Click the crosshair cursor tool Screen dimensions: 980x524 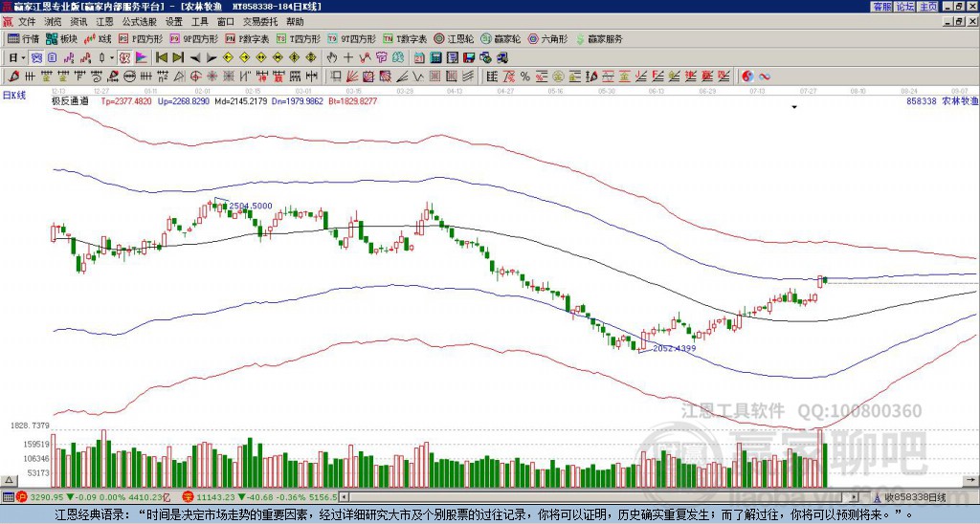(x=348, y=58)
